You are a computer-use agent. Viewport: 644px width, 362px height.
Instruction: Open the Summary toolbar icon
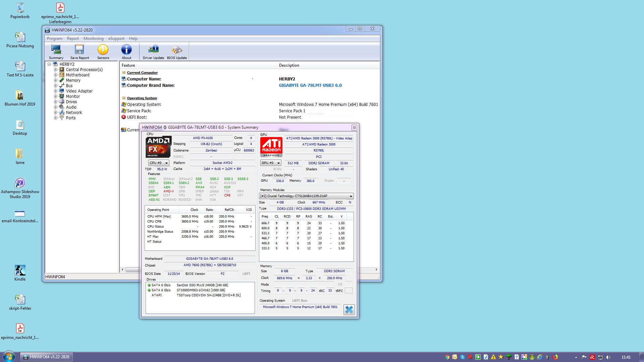pyautogui.click(x=56, y=52)
